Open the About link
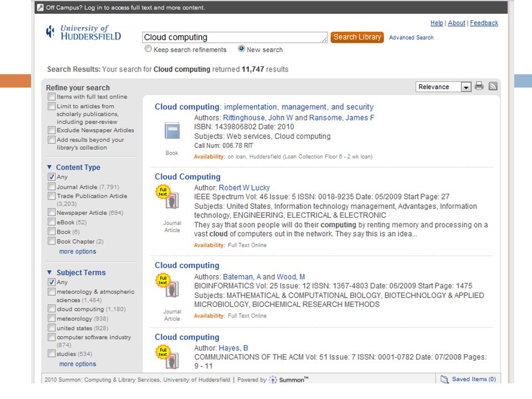 point(456,23)
